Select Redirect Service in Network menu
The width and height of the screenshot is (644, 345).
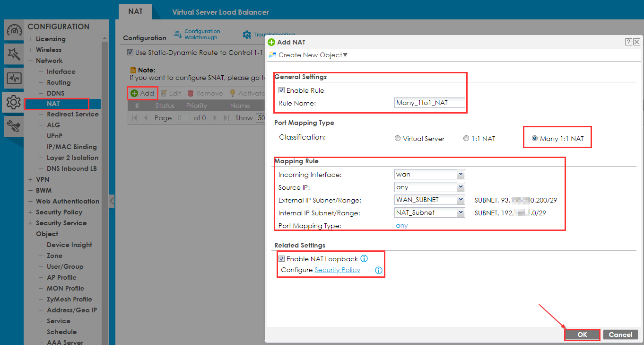tap(72, 114)
